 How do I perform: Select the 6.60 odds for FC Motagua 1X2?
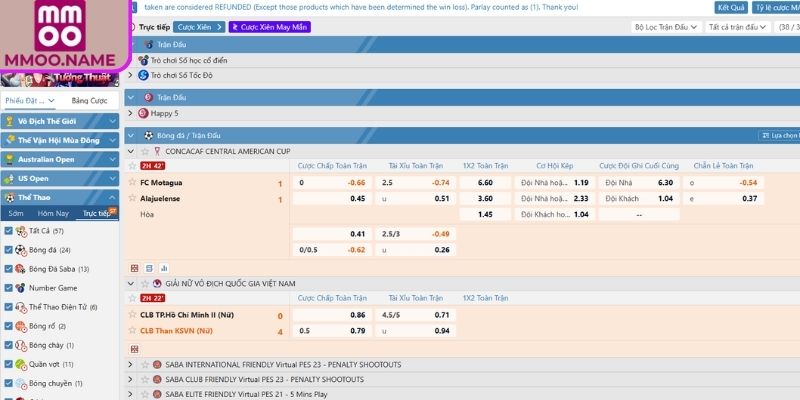[485, 183]
